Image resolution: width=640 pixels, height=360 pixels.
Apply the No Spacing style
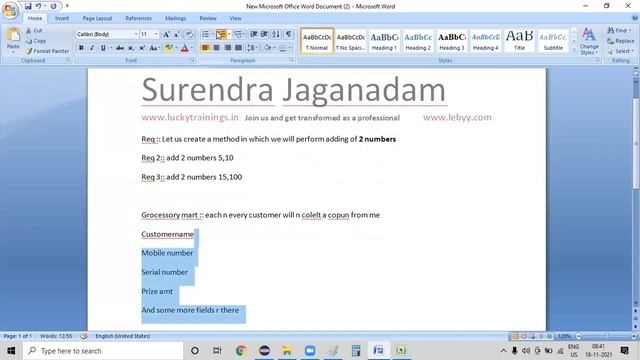[x=350, y=41]
